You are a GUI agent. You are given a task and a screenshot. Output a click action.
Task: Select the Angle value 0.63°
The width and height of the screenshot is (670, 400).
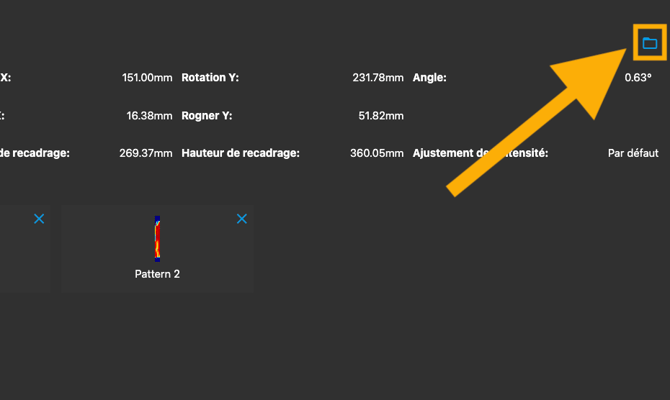tap(638, 77)
